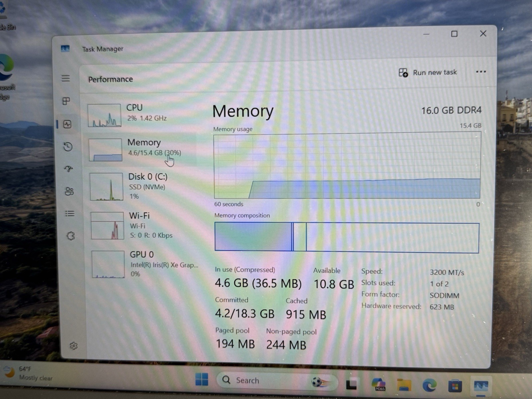The width and height of the screenshot is (532, 399).
Task: Open the Processes page icon
Action: (66, 101)
